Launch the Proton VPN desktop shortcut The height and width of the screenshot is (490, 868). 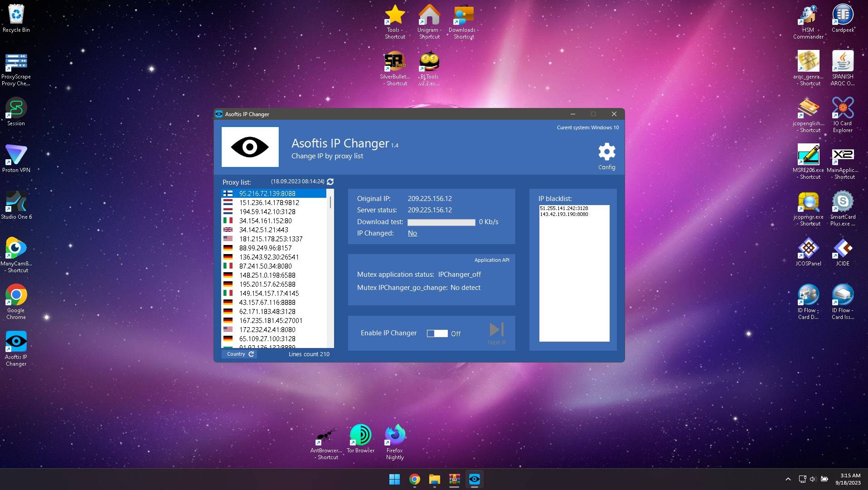point(15,154)
